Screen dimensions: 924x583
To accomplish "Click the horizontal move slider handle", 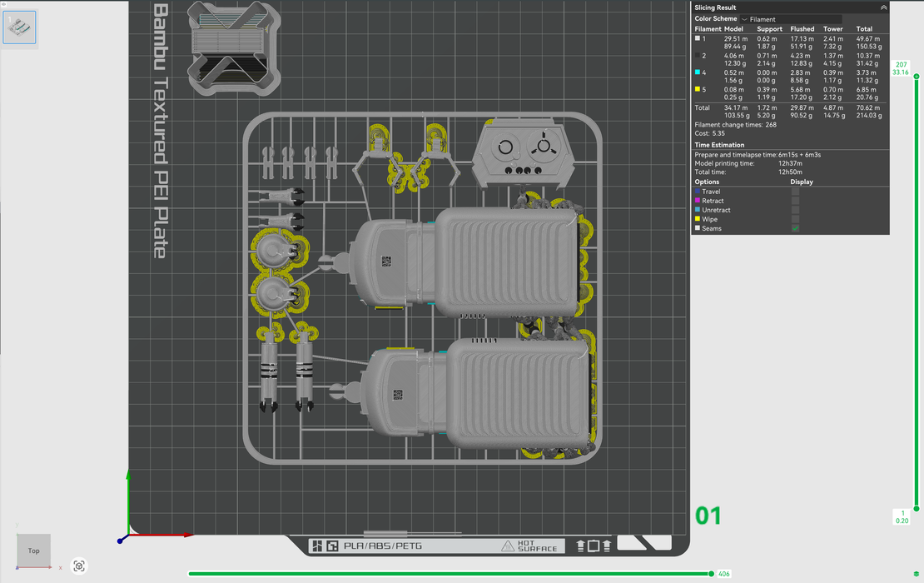I will (711, 573).
